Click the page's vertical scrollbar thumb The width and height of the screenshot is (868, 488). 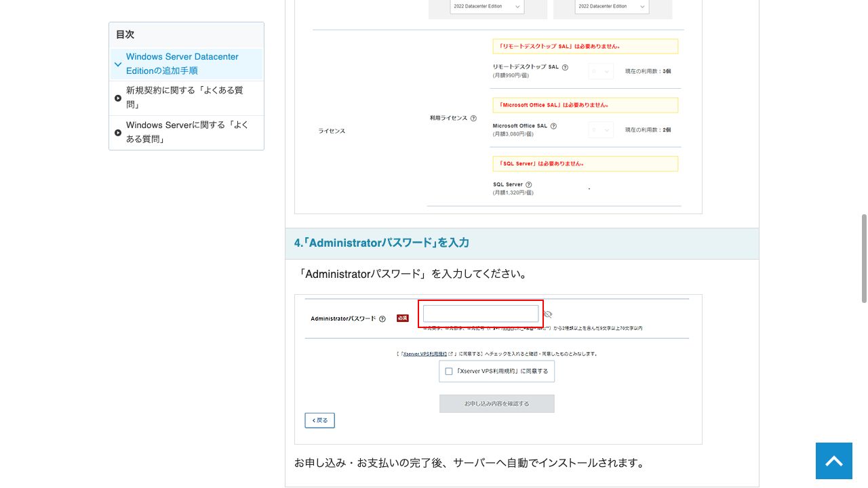point(864,258)
